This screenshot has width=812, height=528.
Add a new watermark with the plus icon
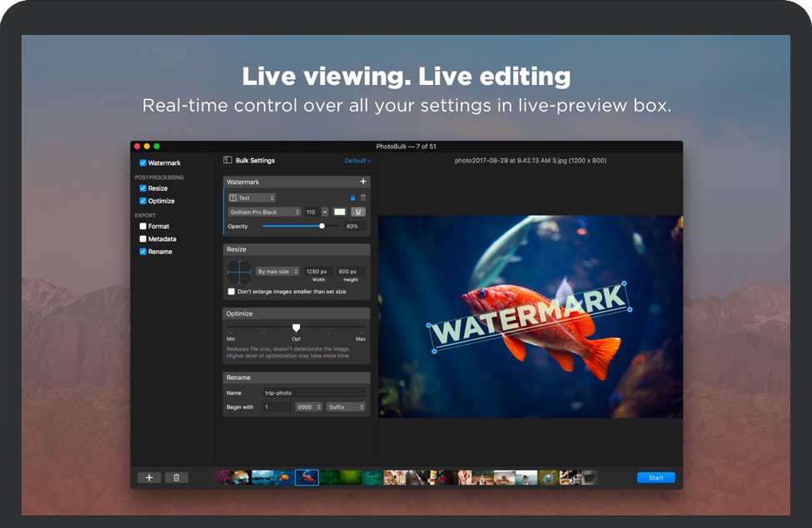click(x=362, y=182)
